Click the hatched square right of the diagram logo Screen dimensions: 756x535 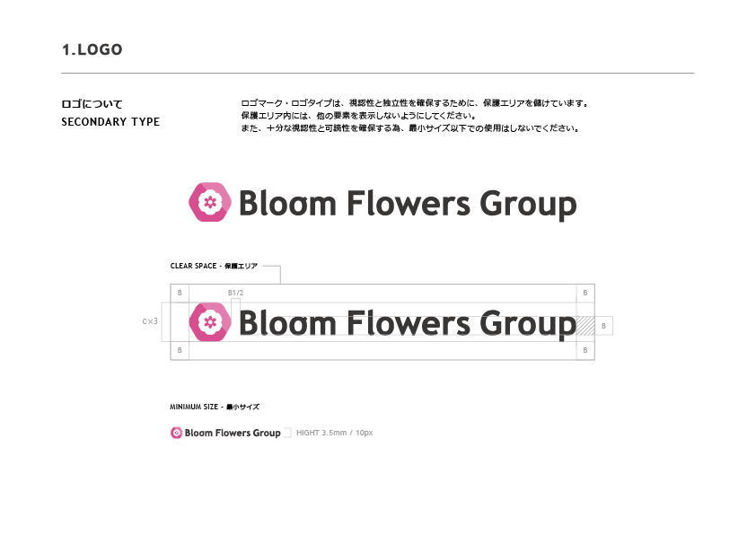[585, 326]
